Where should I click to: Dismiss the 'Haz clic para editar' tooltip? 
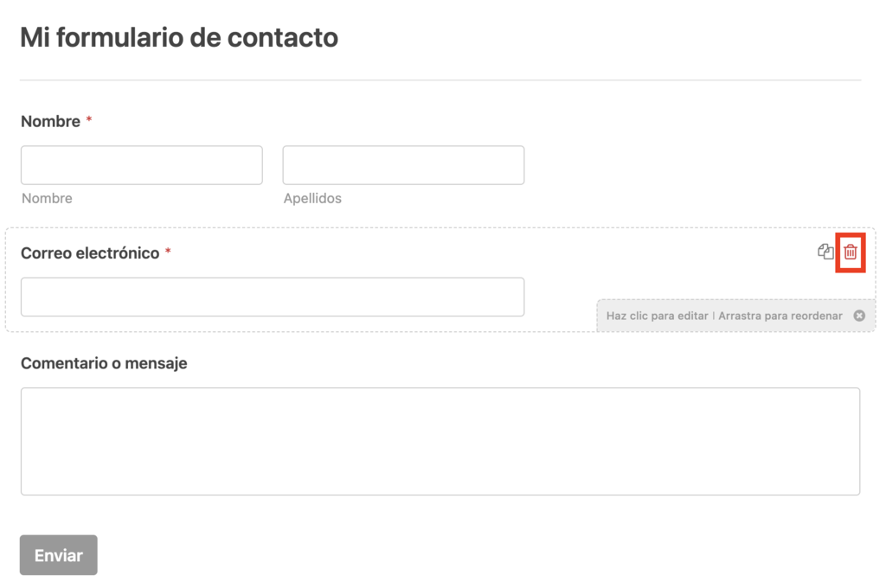[859, 316]
